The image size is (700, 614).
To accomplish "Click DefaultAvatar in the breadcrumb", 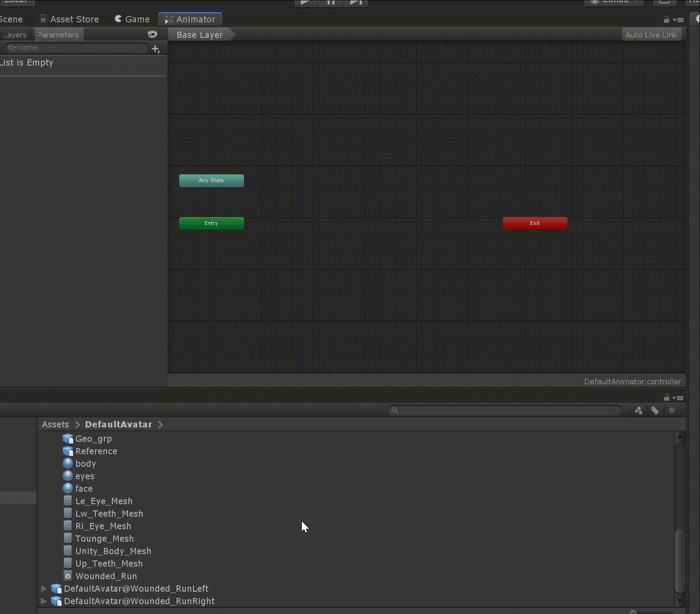I will click(x=119, y=424).
